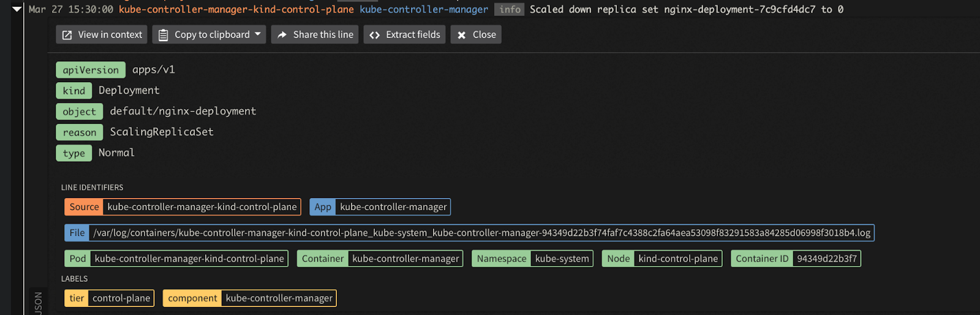Select the reason field tag
The height and width of the screenshot is (315, 980).
(x=79, y=132)
